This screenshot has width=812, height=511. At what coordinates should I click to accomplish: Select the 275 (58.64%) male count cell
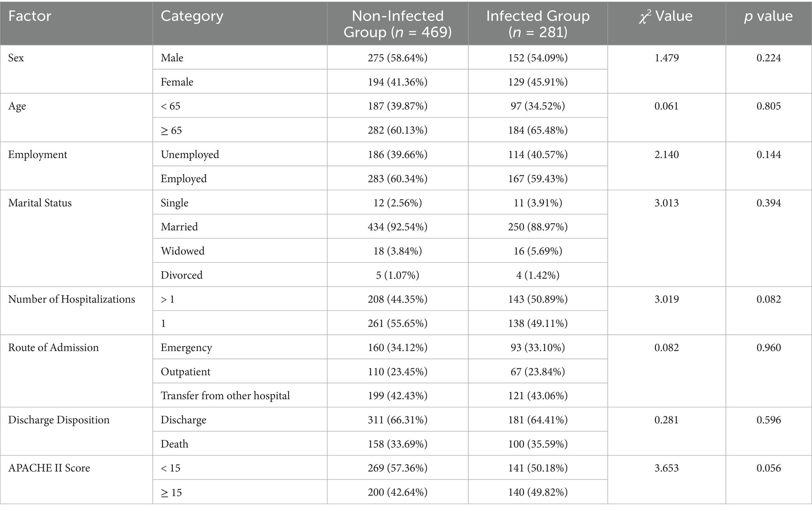(397, 58)
